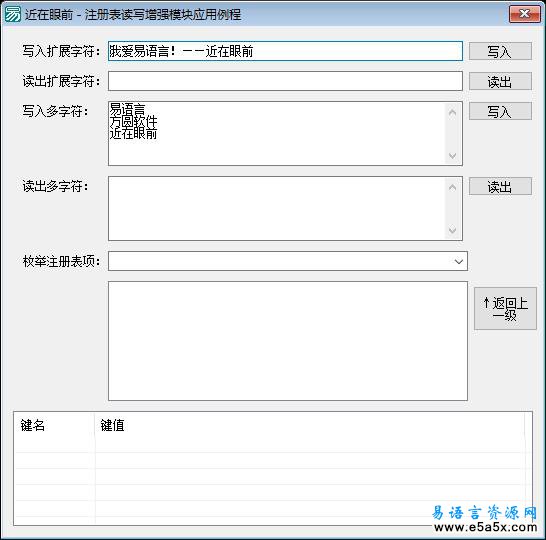Click the 读出扩展字符 text field
The width and height of the screenshot is (546, 540).
pos(285,81)
